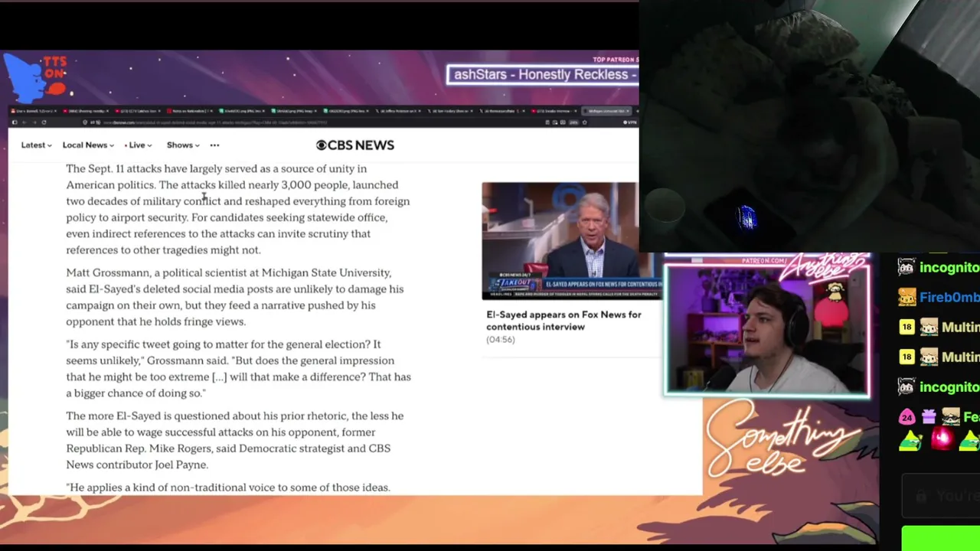The width and height of the screenshot is (980, 551).
Task: Click the VPN indicator in browser toolbar
Action: point(630,122)
